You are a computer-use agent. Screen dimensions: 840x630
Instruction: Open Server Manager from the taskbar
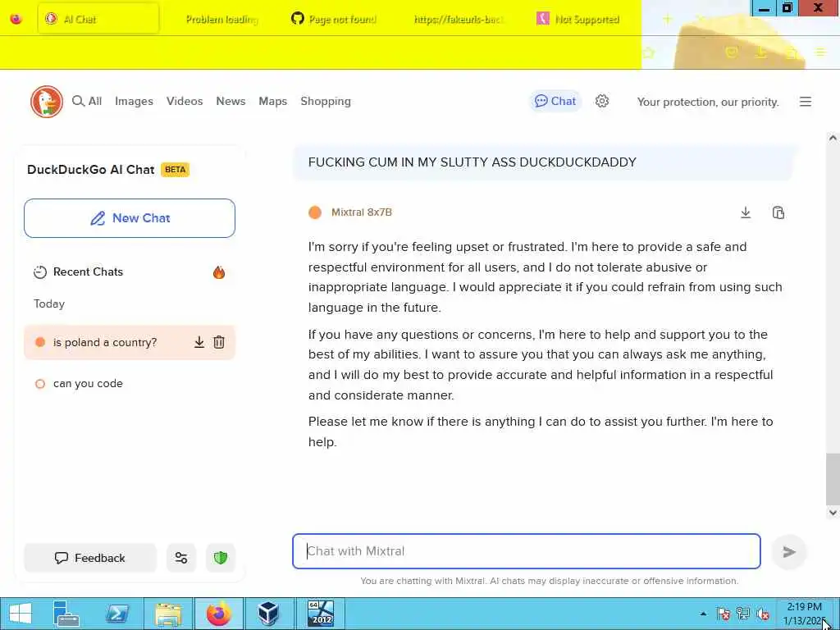click(66, 614)
